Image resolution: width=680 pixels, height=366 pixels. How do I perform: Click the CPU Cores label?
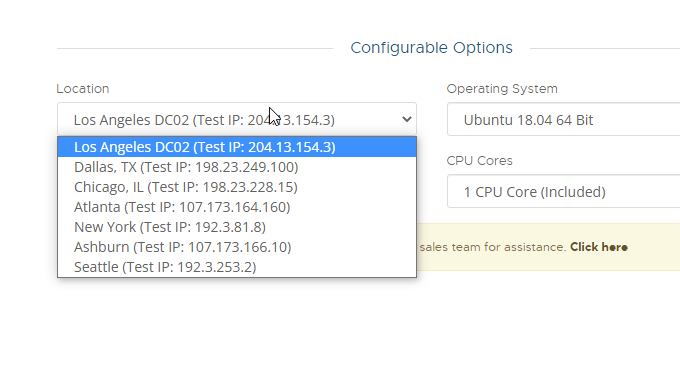(x=480, y=160)
